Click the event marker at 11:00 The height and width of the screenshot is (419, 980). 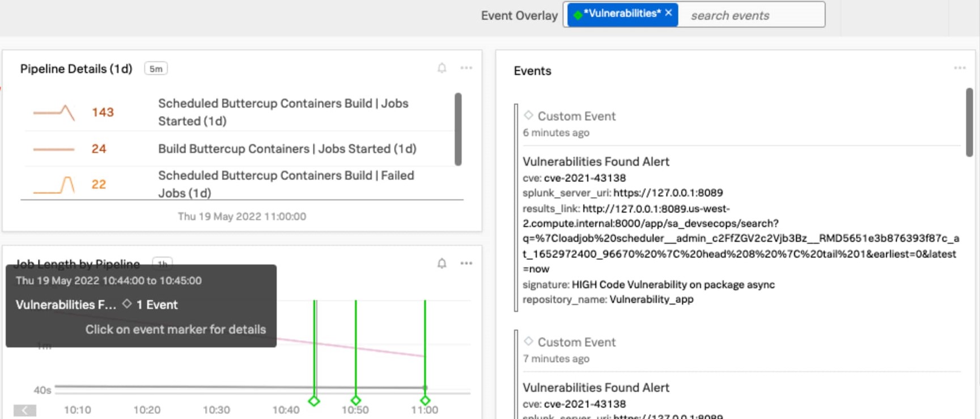425,401
